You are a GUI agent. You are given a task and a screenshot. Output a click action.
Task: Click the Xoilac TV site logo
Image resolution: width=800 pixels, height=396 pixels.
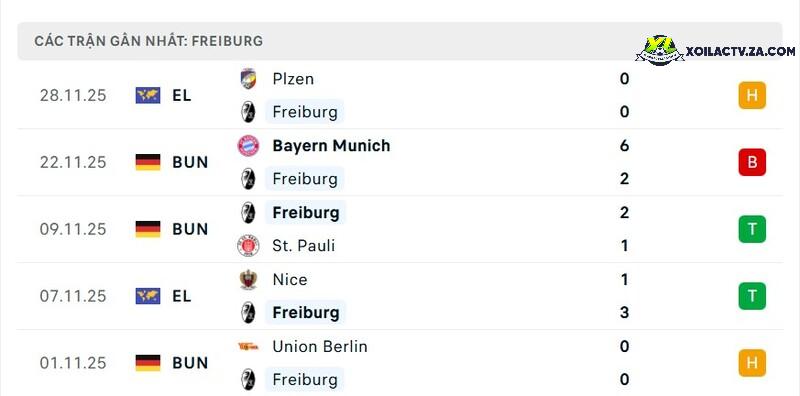[x=660, y=51]
